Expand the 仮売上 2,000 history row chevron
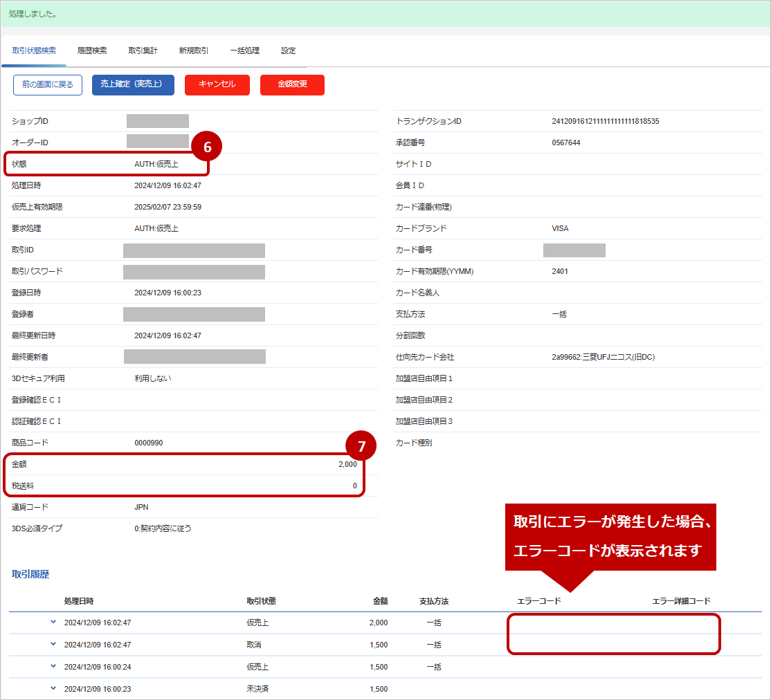This screenshot has width=771, height=700. 53,622
